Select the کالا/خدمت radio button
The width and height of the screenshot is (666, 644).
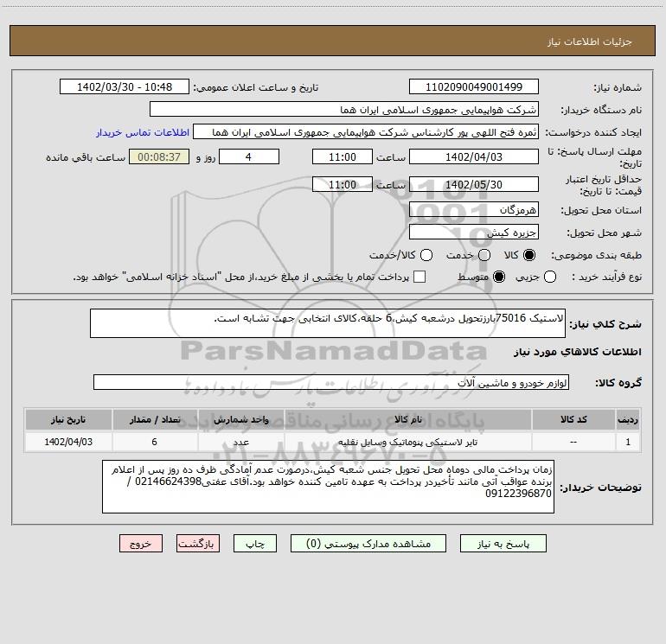tap(426, 255)
